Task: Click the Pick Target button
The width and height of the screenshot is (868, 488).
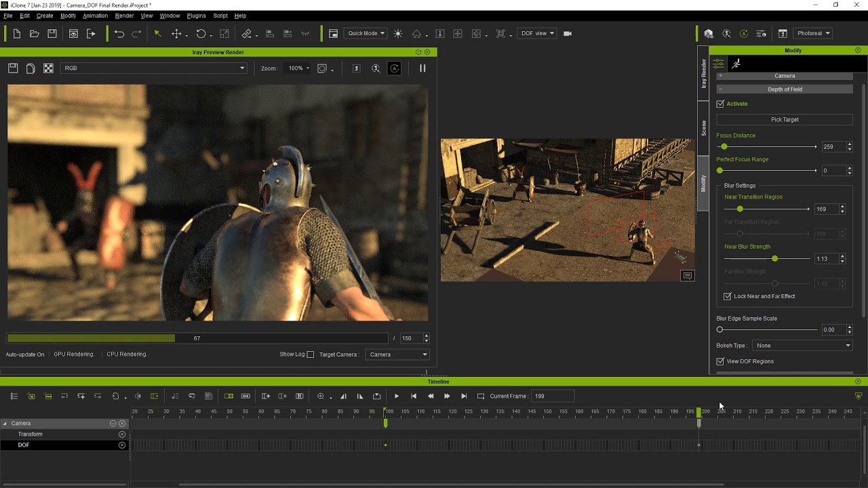Action: [x=785, y=120]
